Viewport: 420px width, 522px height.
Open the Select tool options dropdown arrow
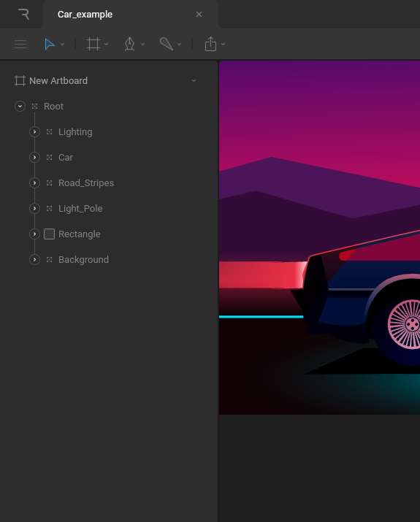[x=62, y=45]
